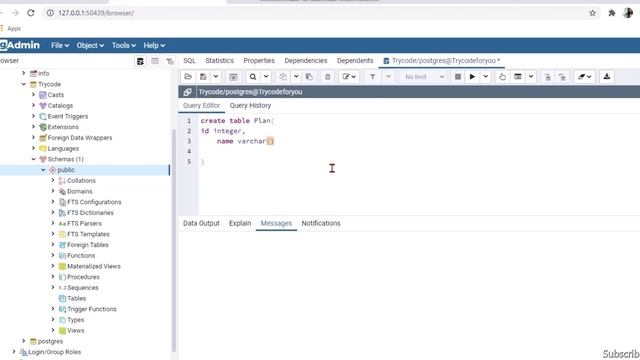Screen dimensions: 640x360
Task: Click the save data changes table icon
Action: point(233,77)
